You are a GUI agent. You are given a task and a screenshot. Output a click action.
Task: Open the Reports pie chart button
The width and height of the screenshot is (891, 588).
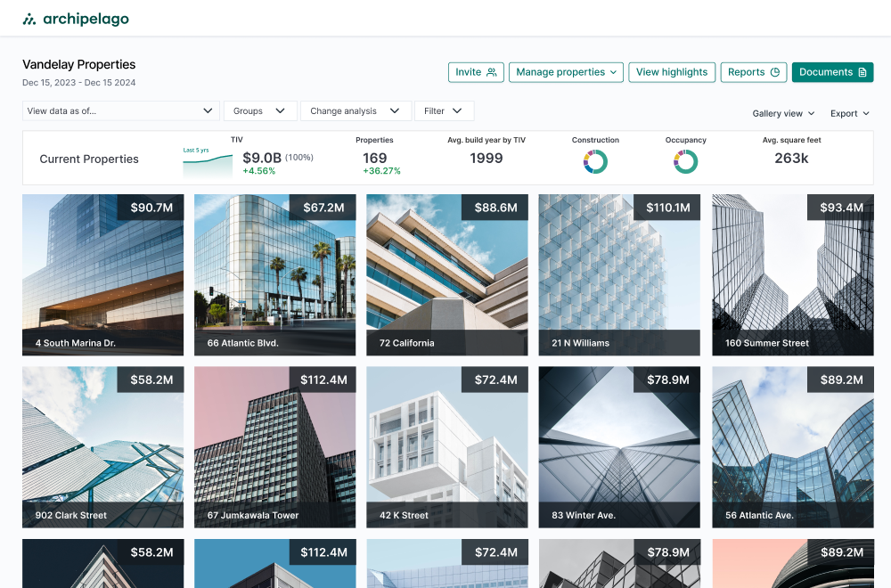point(754,72)
